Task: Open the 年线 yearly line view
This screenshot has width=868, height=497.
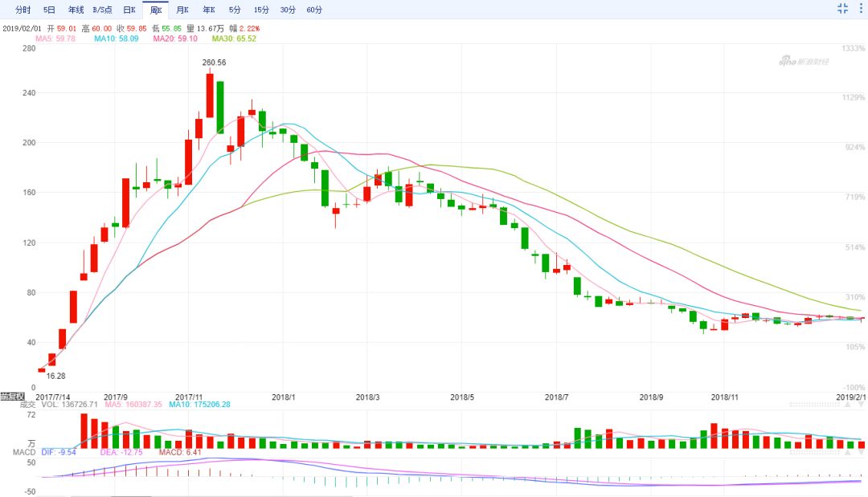Action: pyautogui.click(x=76, y=10)
